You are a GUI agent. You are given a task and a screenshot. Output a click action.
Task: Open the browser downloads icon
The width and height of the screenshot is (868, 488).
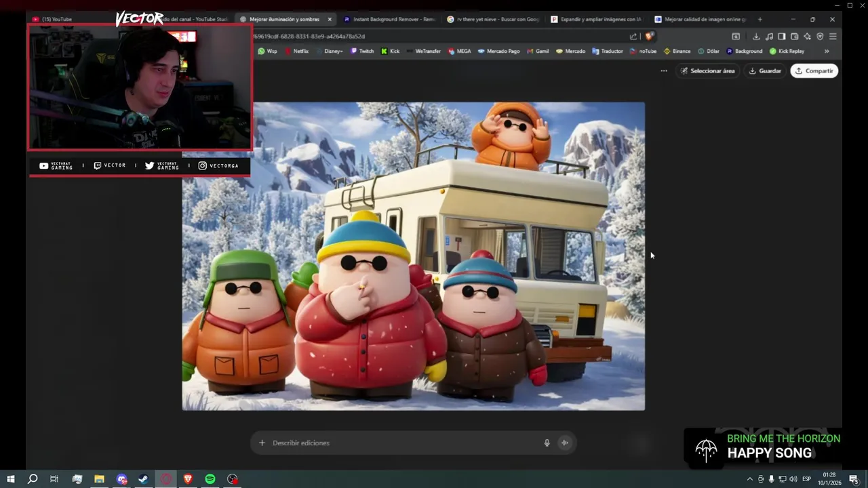point(756,37)
